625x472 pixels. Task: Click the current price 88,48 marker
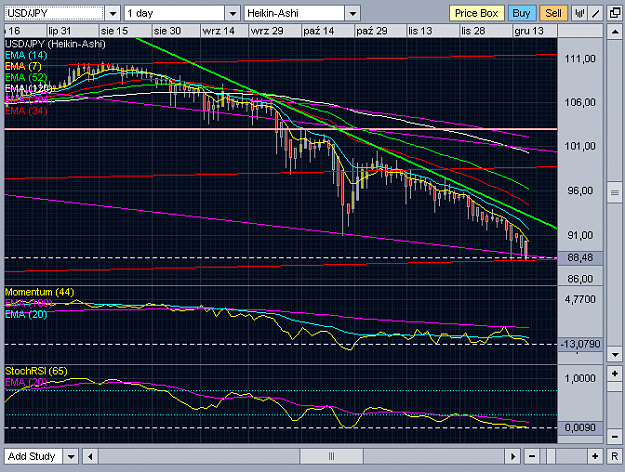pyautogui.click(x=580, y=258)
